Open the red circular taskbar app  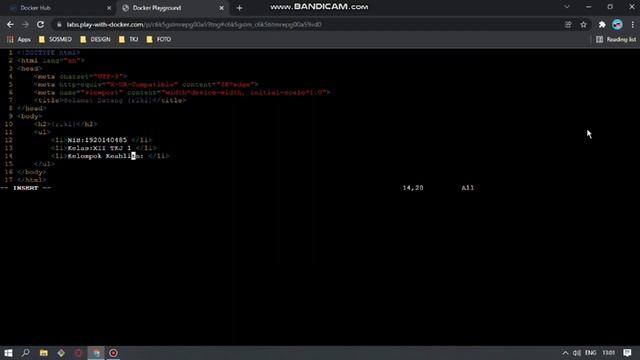tap(79, 353)
